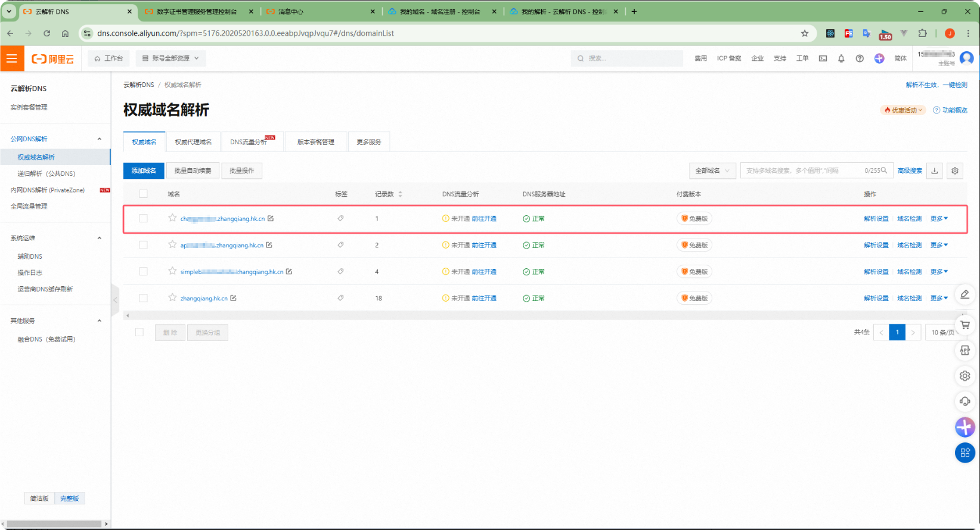This screenshot has height=530, width=980.
Task: Collapse the 公网DNS解析 sidebar section
Action: (x=100, y=139)
